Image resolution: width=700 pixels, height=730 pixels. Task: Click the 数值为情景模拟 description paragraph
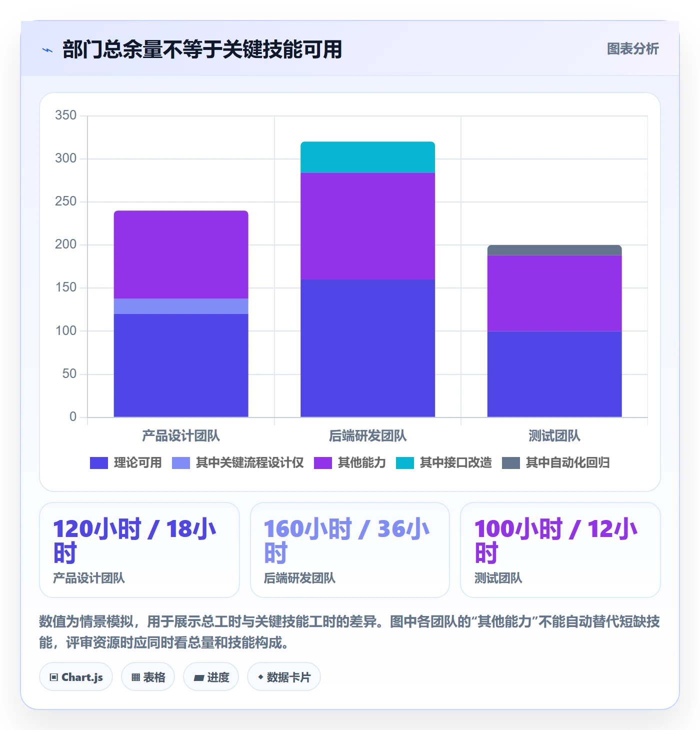349,632
